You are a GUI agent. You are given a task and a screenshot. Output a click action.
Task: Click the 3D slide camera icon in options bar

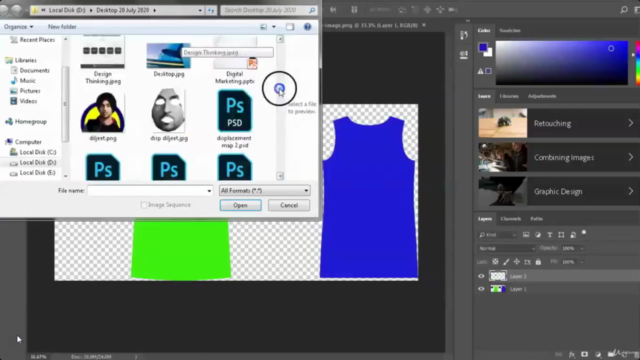[x=440, y=9]
